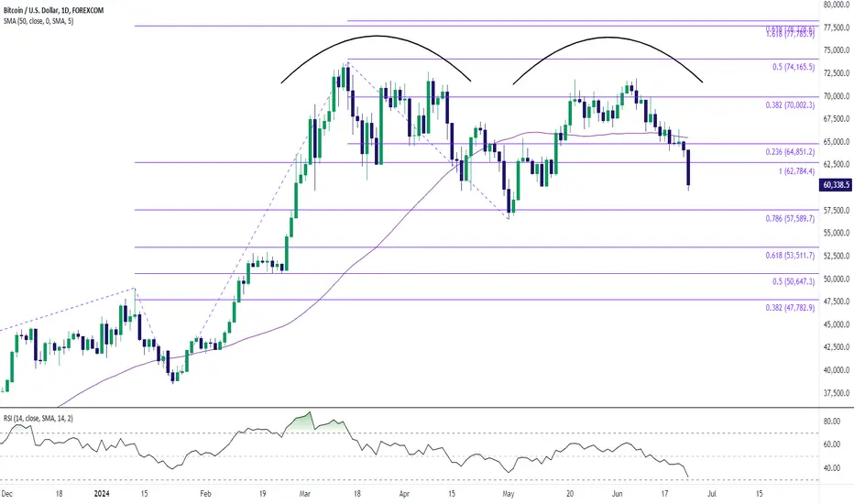Click the 45,000.0 price axis label
The height and width of the screenshot is (504, 854).
coord(837,324)
